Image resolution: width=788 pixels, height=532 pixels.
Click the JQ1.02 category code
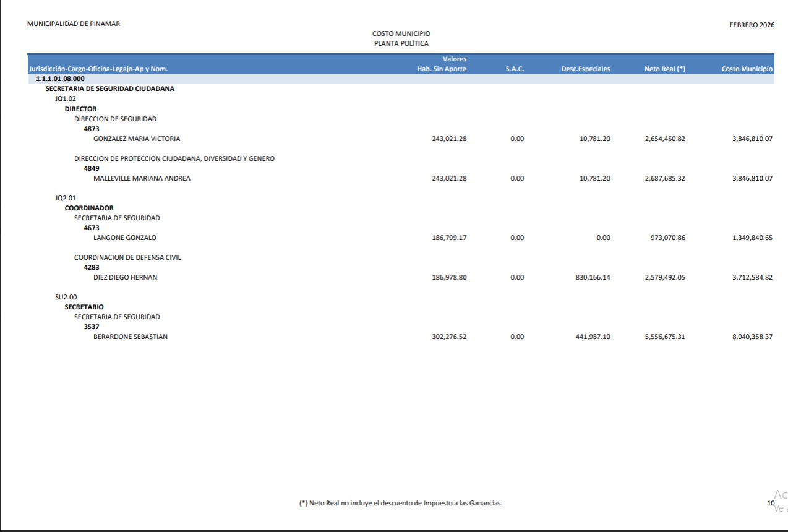[66, 99]
